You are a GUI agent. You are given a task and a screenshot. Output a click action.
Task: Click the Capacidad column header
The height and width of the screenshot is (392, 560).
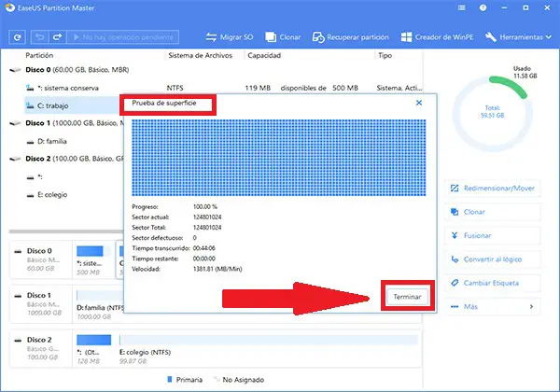[264, 55]
